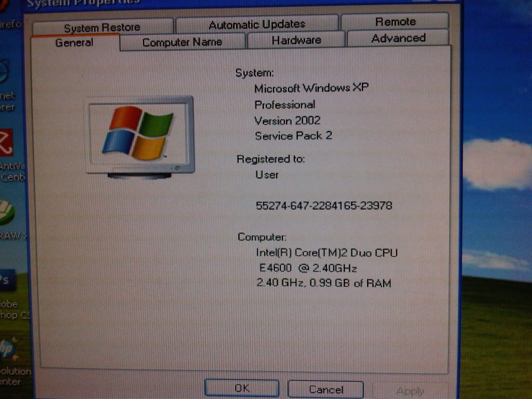
Task: Click the "Computer:" label
Action: coord(262,237)
